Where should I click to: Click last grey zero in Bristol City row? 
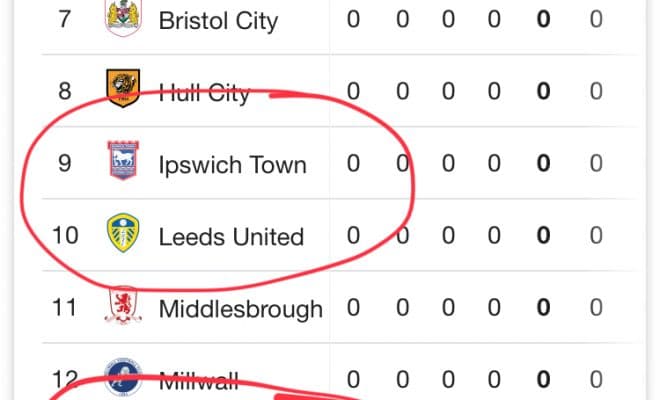tap(596, 19)
